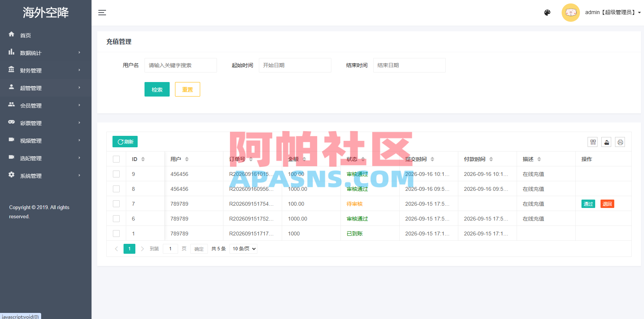Open the 超管管理 sidebar menu

pos(46,88)
